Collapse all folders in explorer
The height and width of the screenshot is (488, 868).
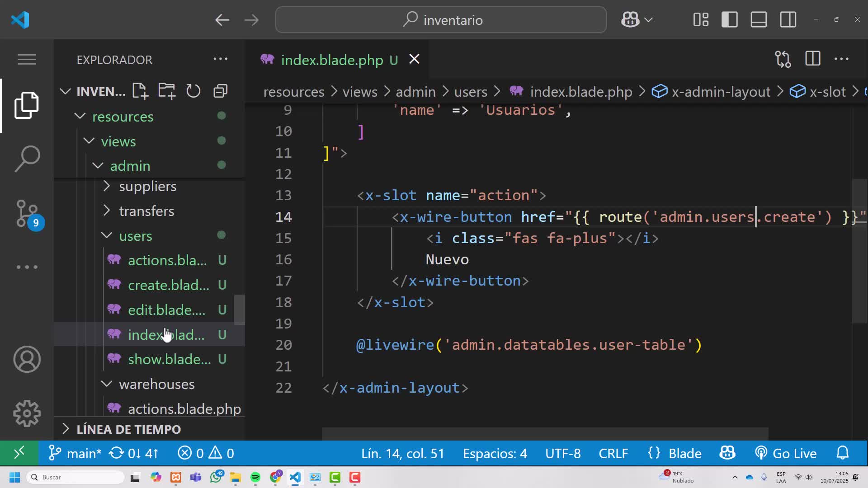pos(220,91)
